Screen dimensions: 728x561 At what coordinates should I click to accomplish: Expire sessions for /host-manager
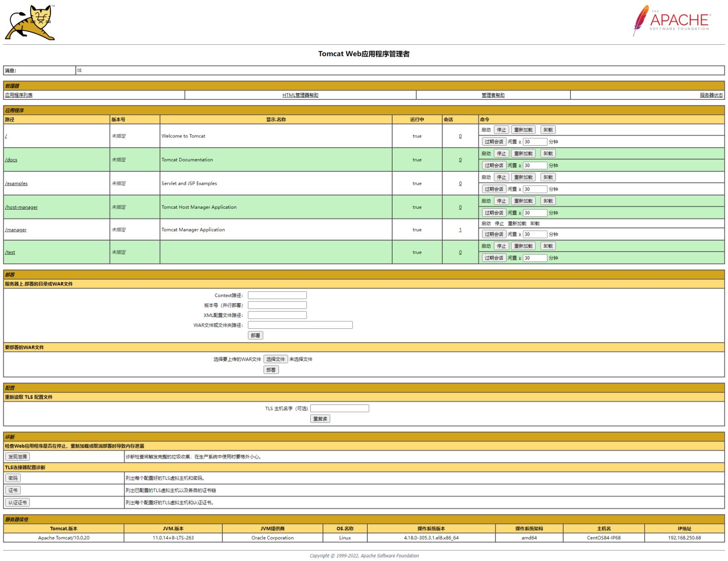click(x=494, y=212)
